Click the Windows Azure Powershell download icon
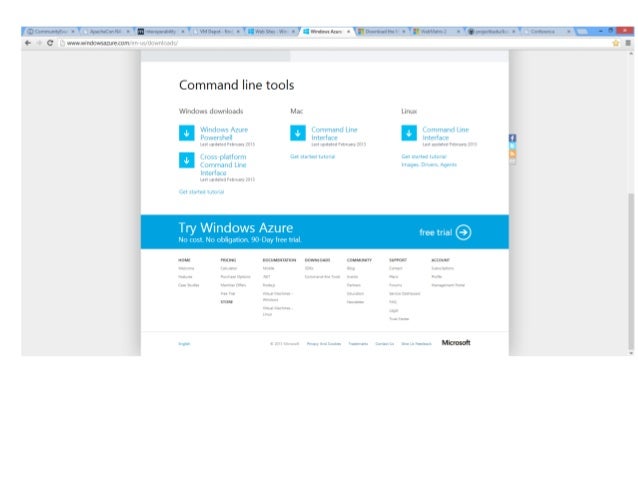 186,133
